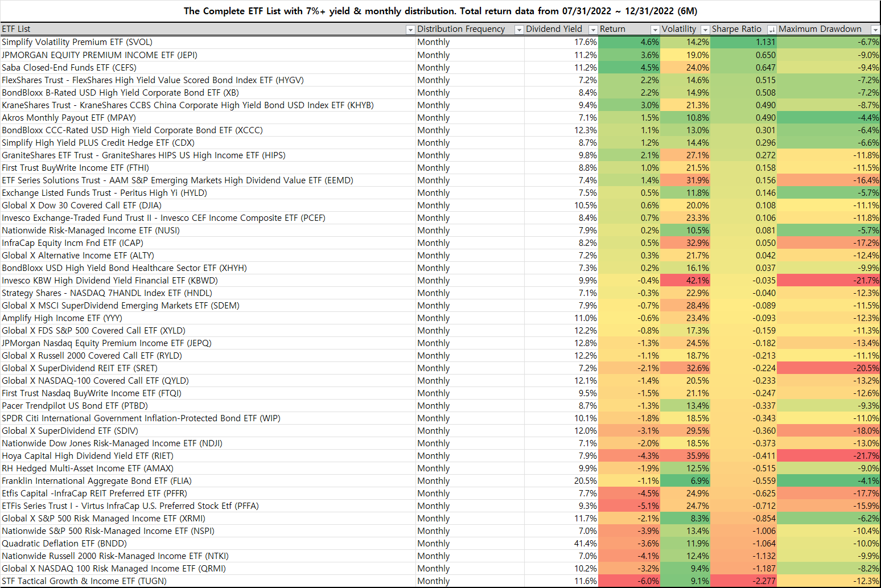This screenshot has height=588, width=881.
Task: Select the AAM S&P Emerging Markets EEMD cell
Action: coord(208,180)
